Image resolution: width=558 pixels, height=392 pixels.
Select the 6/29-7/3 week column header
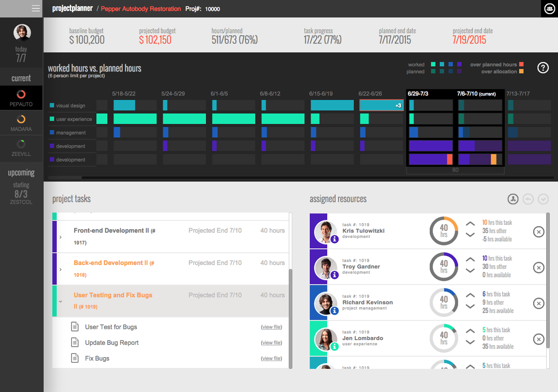pyautogui.click(x=418, y=94)
